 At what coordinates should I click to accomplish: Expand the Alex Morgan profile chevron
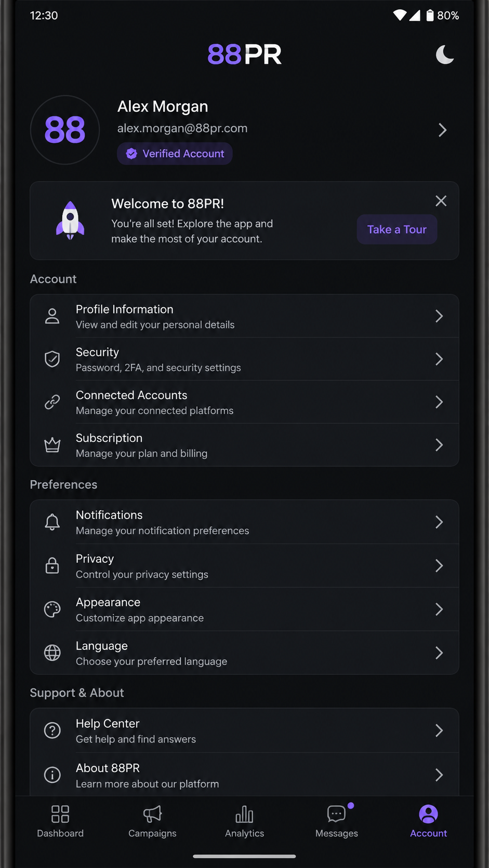point(442,130)
